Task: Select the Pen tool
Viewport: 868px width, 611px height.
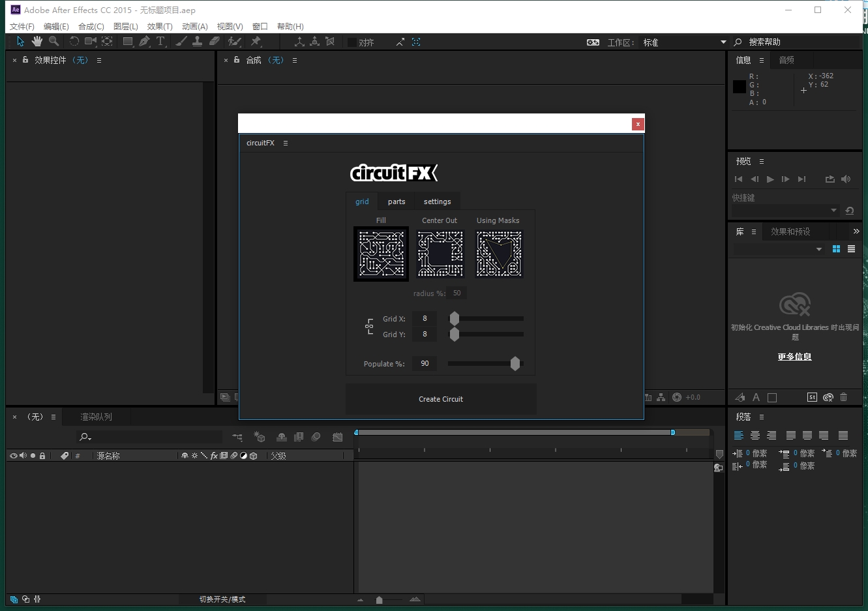Action: click(x=144, y=42)
